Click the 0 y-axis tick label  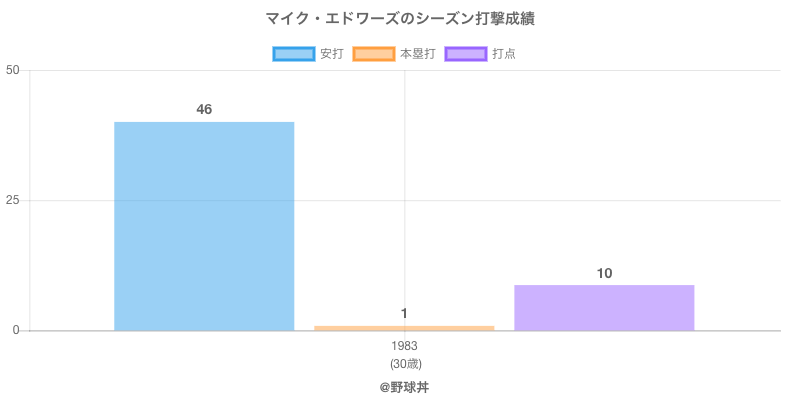coord(16,331)
